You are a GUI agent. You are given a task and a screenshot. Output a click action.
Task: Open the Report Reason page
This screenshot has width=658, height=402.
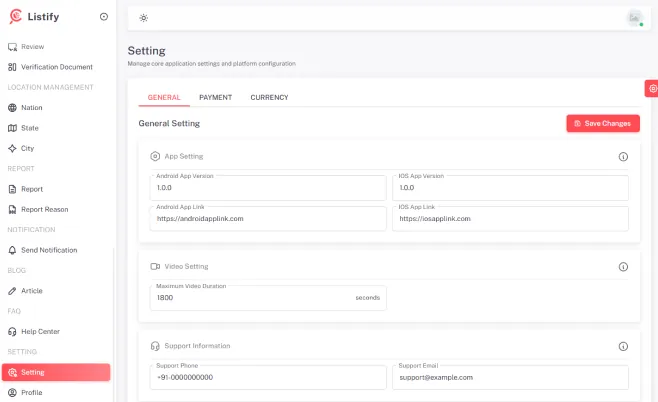pyautogui.click(x=56, y=209)
